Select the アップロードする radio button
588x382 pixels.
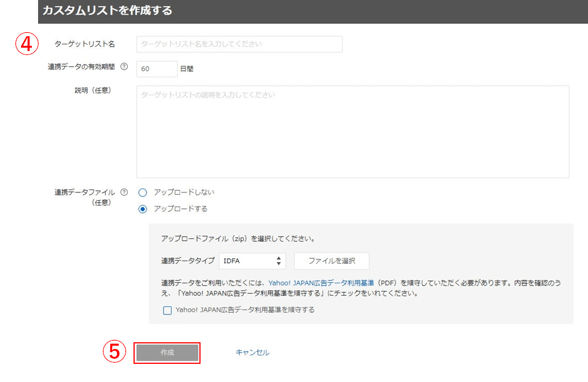click(x=143, y=209)
